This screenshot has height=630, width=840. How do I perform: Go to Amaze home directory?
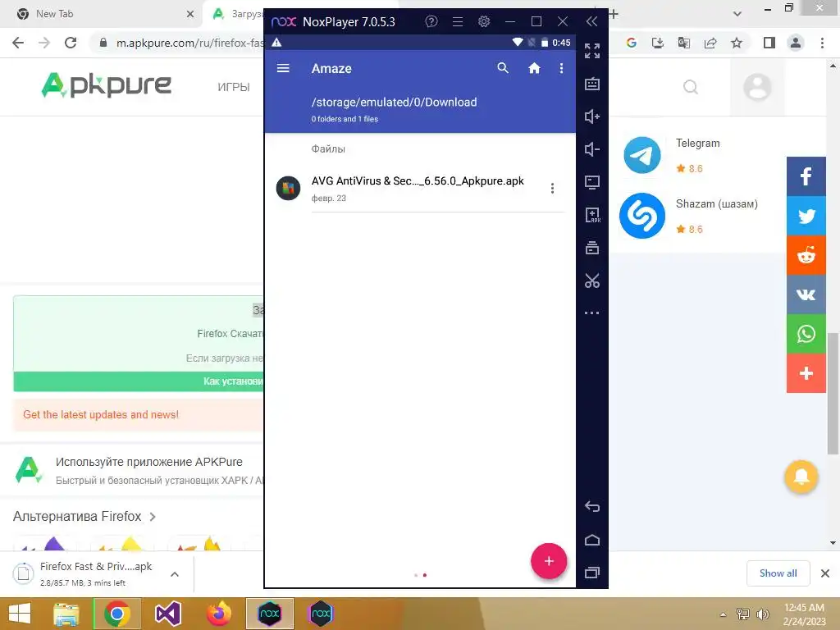coord(534,68)
